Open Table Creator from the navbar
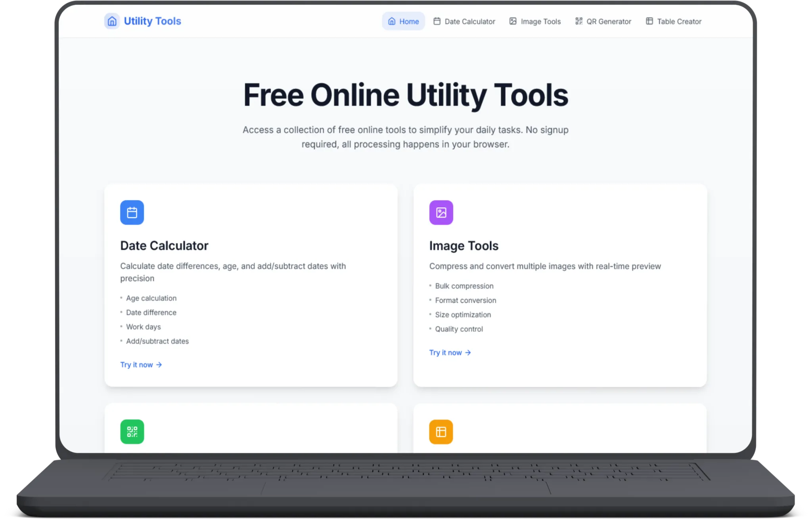This screenshot has height=520, width=812. (x=679, y=21)
